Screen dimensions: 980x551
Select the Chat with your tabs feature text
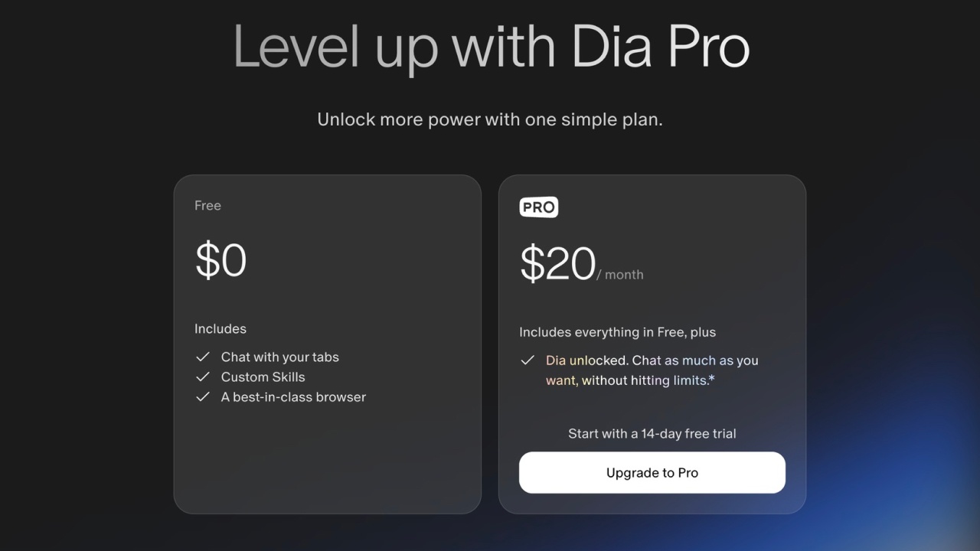click(279, 357)
